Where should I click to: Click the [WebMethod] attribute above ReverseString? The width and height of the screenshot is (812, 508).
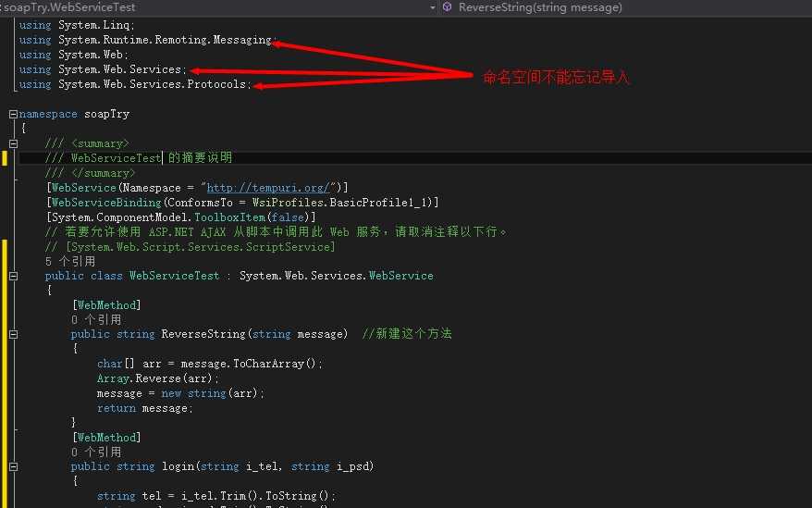click(106, 304)
